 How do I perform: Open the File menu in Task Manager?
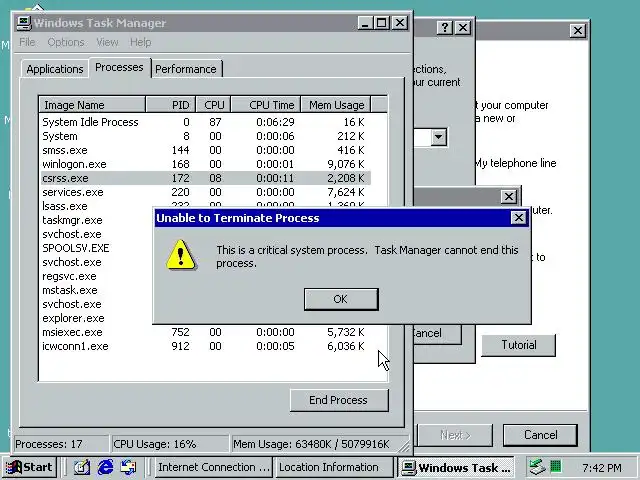[27, 42]
